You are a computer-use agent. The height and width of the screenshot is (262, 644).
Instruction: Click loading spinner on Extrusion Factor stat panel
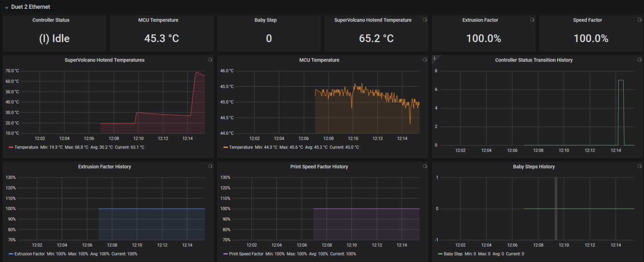pos(532,20)
